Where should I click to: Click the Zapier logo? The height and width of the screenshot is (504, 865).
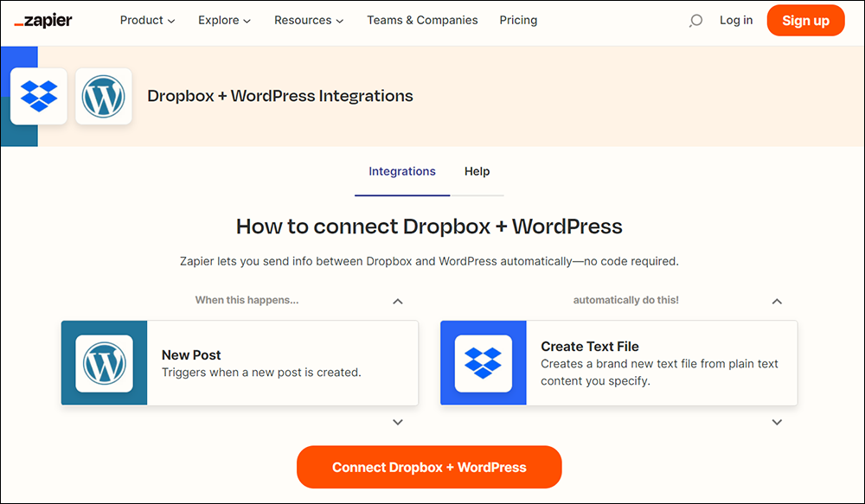pos(43,21)
